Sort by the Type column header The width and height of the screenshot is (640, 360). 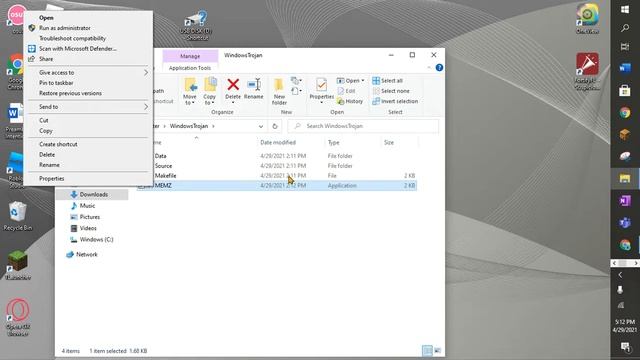coord(333,142)
